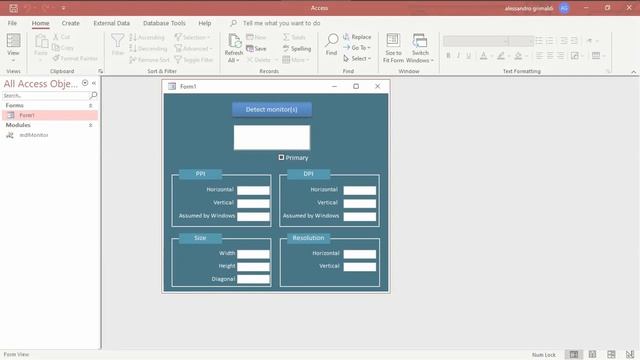640x360 pixels.
Task: Click the background fill color button
Action: 518,56
